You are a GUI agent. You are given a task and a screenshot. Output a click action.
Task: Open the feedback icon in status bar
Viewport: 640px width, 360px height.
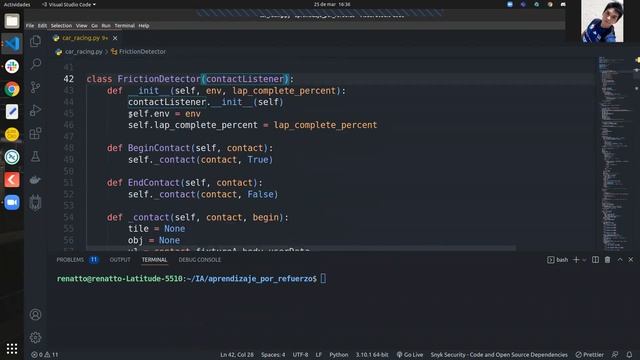coord(615,355)
